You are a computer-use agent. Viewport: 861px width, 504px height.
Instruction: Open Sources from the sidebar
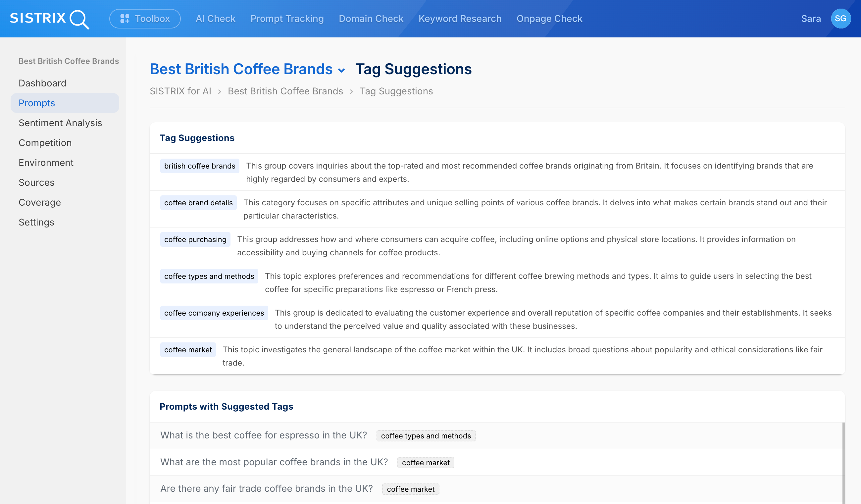[36, 182]
